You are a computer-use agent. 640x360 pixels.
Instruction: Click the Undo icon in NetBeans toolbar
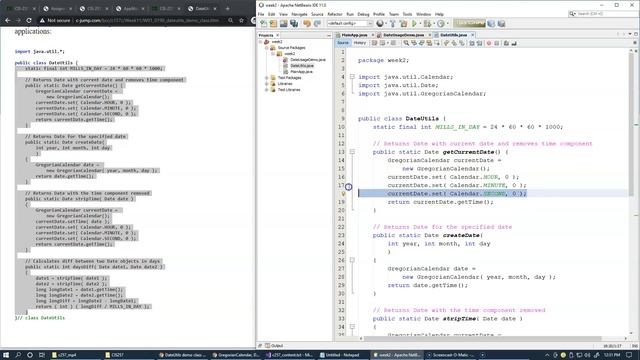coord(307,24)
